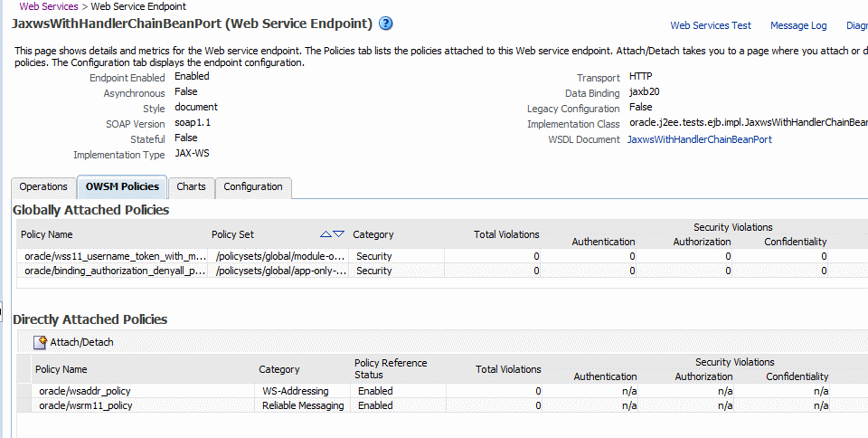Click the Category column header in direct policies
Screen dimensions: 868x438
pos(278,369)
